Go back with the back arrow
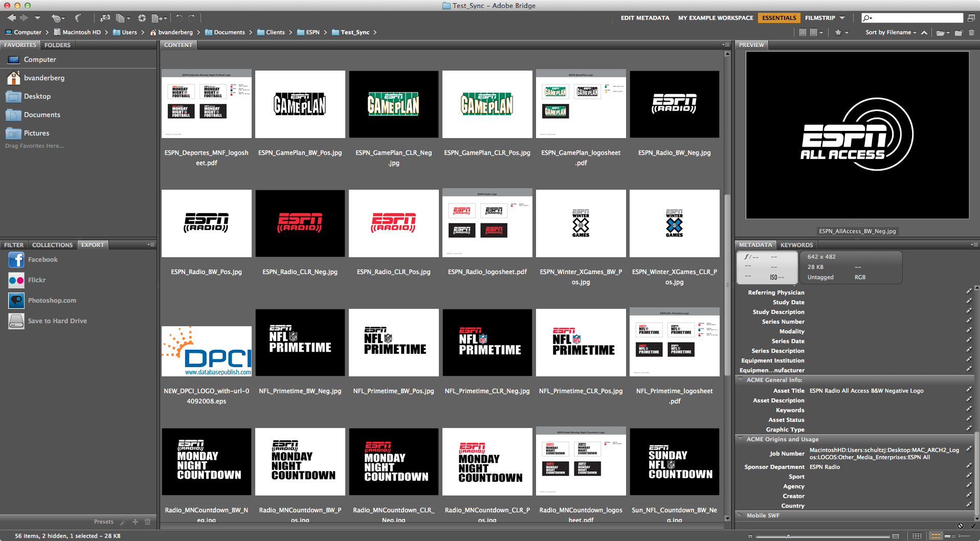980x541 pixels. tap(11, 18)
